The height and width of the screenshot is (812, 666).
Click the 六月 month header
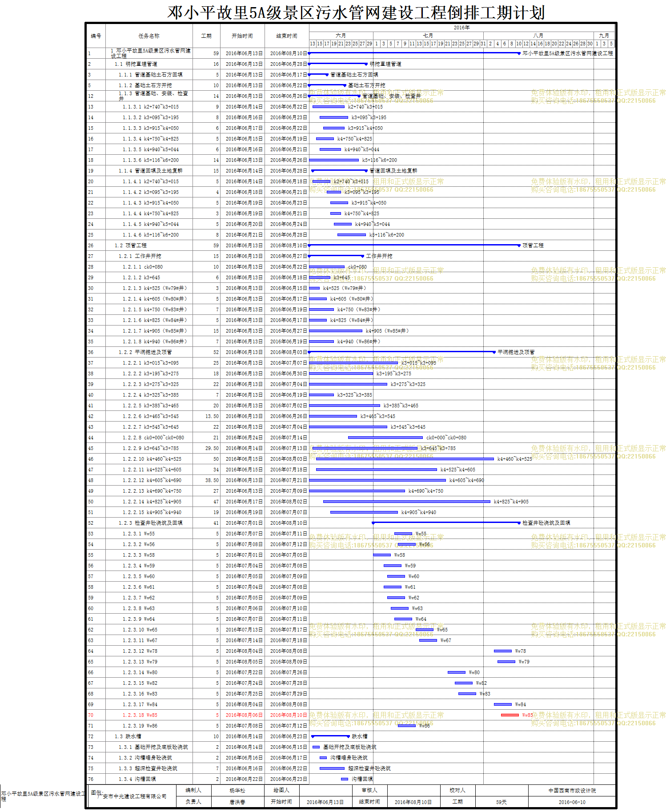pos(341,36)
